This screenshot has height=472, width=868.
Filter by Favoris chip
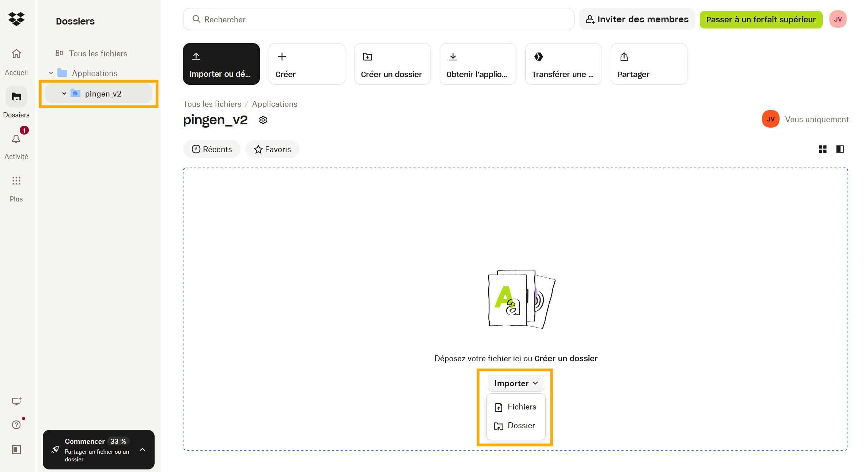coord(272,149)
